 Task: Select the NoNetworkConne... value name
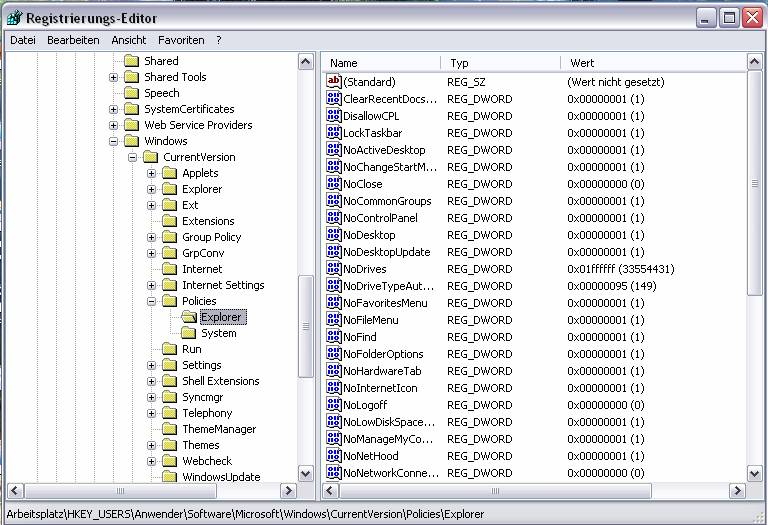(x=391, y=473)
